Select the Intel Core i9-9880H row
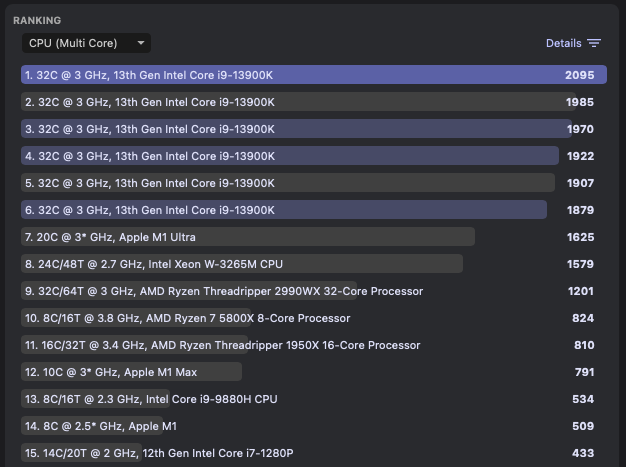 point(314,399)
